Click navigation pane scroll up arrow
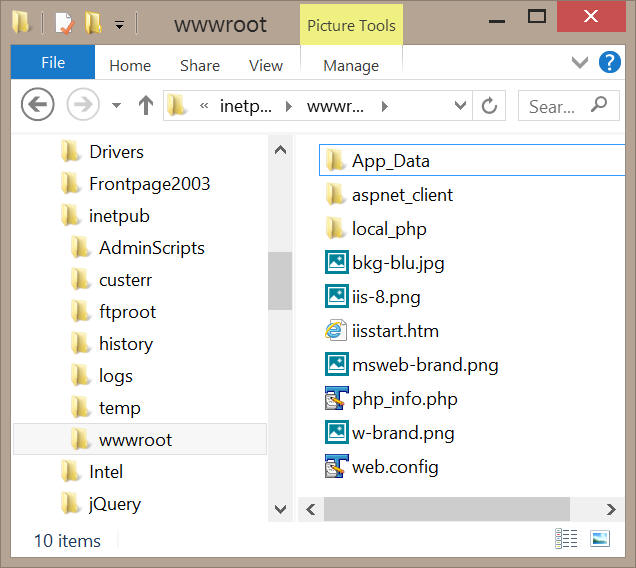636x568 pixels. pos(280,151)
